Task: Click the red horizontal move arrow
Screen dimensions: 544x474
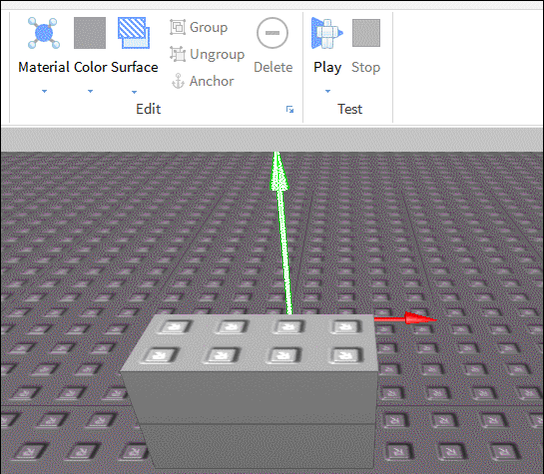Action: [405, 318]
